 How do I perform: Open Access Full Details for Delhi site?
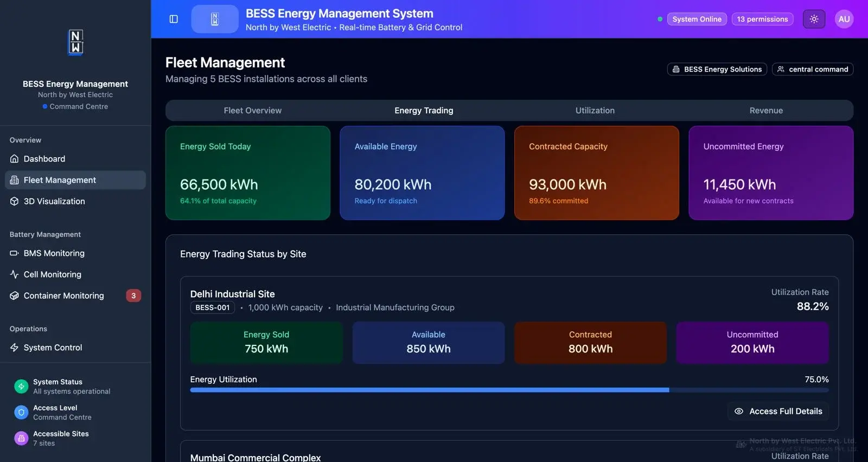[778, 411]
